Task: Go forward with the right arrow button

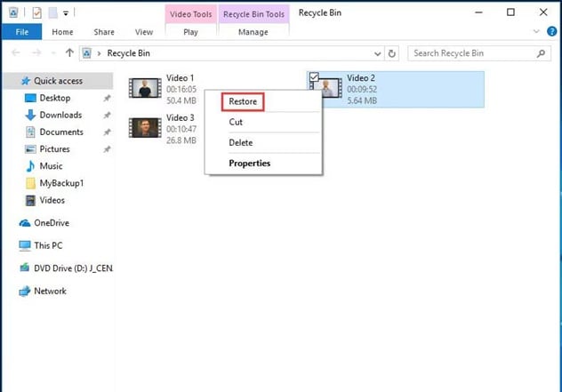Action: [36, 53]
